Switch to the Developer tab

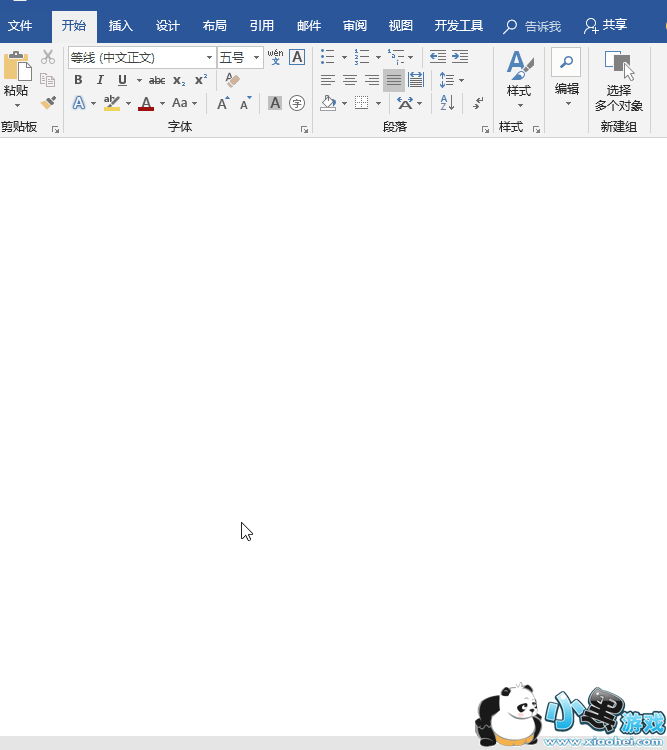(x=459, y=25)
